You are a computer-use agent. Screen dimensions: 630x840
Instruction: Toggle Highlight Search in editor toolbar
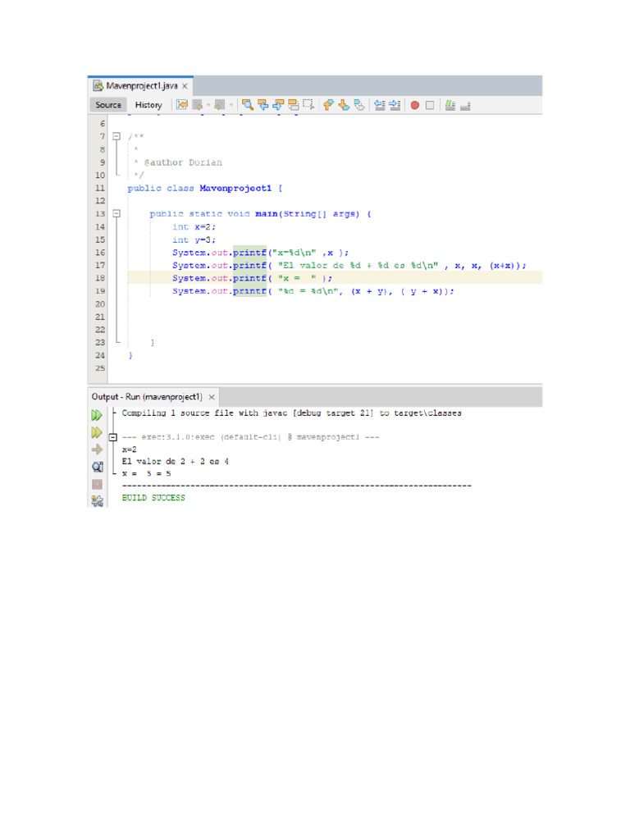pyautogui.click(x=293, y=105)
